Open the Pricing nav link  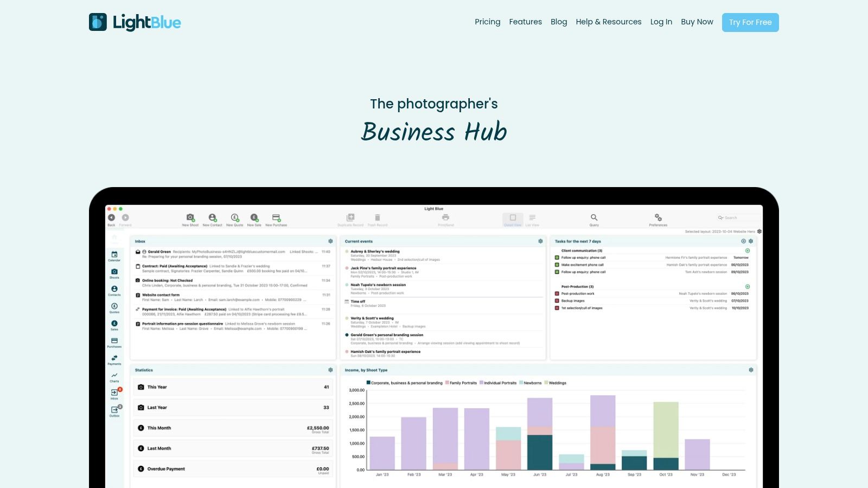pos(488,22)
